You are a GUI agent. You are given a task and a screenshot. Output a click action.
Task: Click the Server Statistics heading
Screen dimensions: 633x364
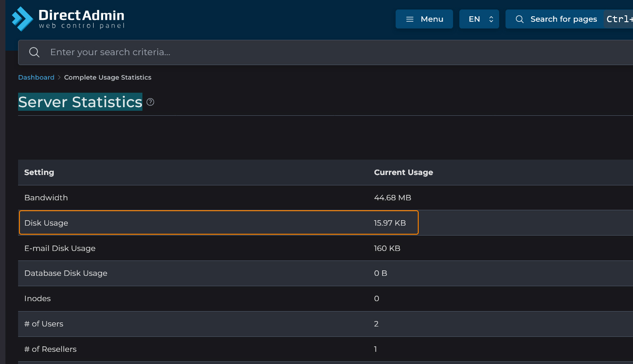[x=80, y=102]
